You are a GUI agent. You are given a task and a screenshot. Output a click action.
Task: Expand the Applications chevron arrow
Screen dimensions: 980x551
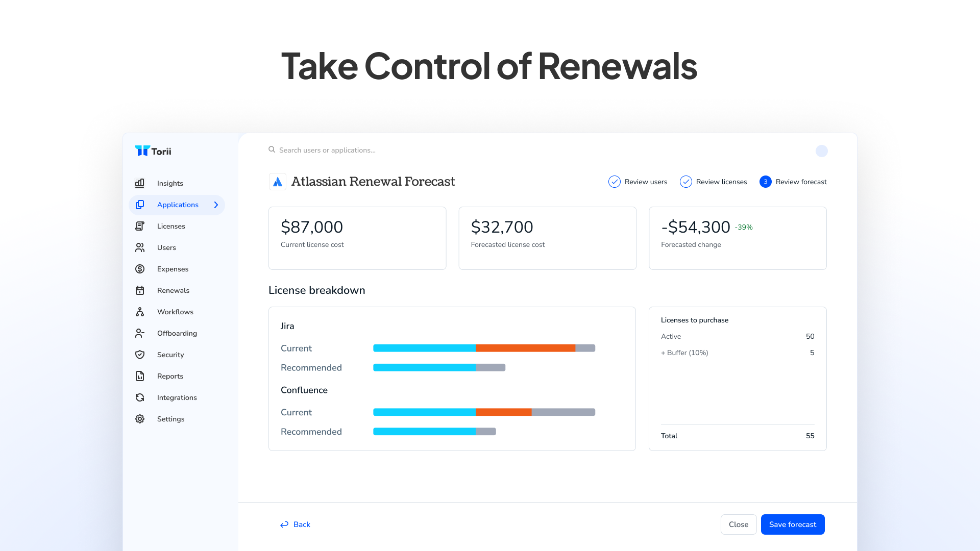point(216,205)
